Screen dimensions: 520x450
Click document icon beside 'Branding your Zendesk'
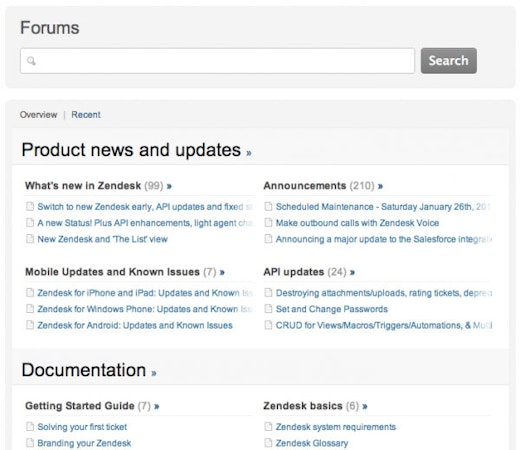[x=30, y=443]
